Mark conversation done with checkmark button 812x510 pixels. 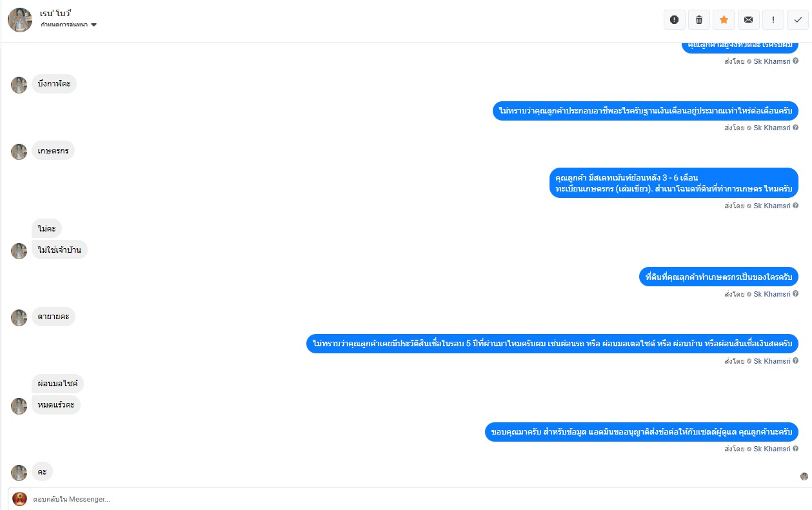798,20
